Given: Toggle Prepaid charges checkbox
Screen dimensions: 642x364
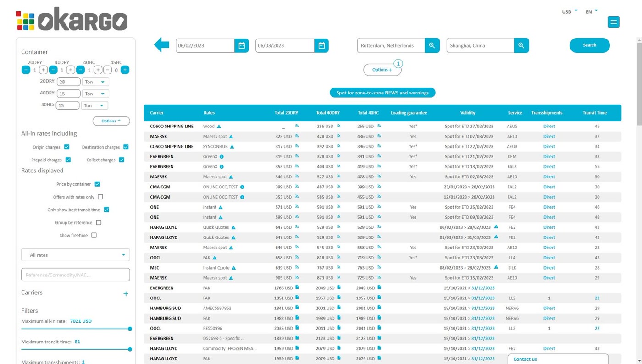Looking at the screenshot, I should (68, 160).
